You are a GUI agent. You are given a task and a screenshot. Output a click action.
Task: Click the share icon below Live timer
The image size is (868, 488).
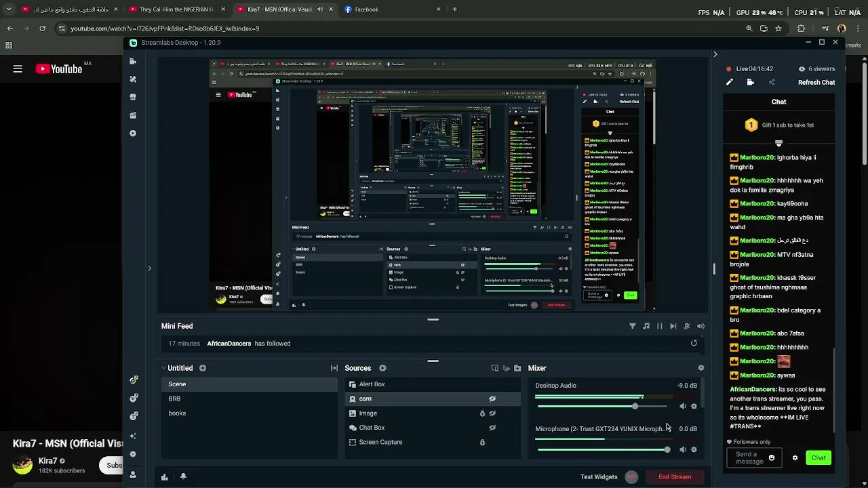(x=772, y=82)
